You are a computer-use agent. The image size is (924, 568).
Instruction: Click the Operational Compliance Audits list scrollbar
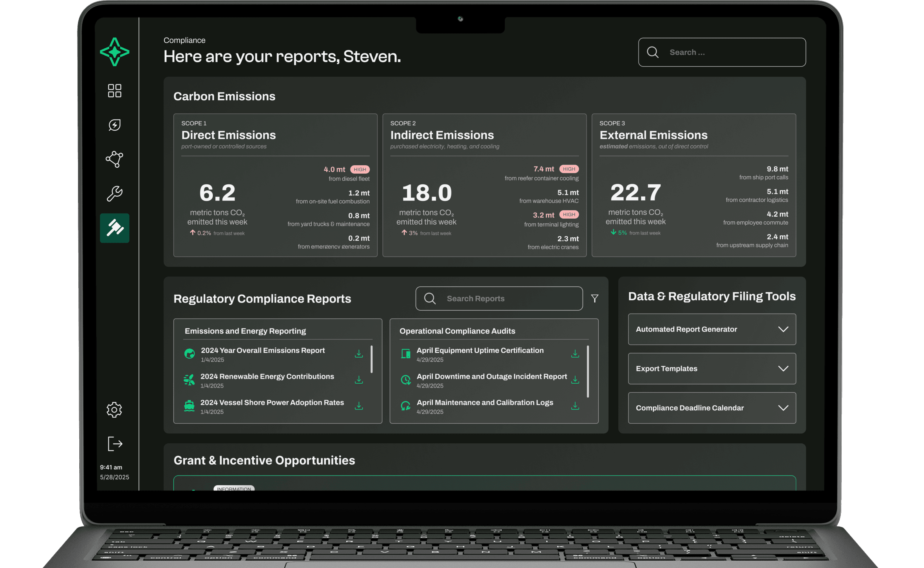[x=588, y=371]
